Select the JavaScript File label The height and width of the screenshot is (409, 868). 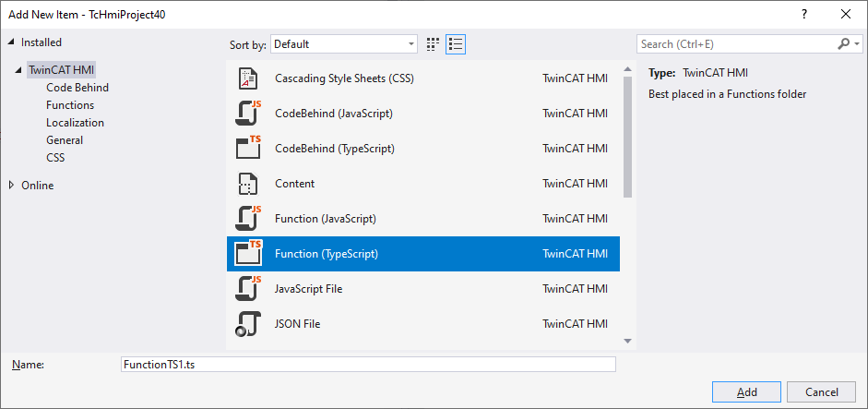click(308, 289)
